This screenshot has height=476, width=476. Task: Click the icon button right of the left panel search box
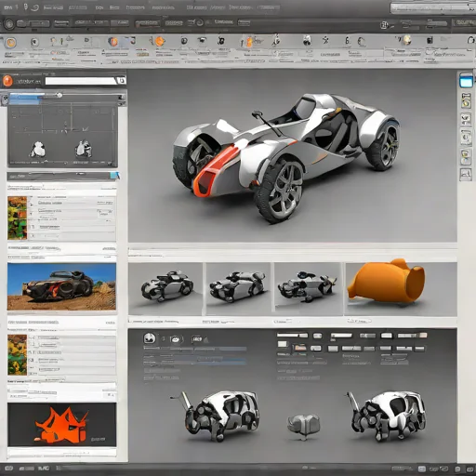(122, 81)
